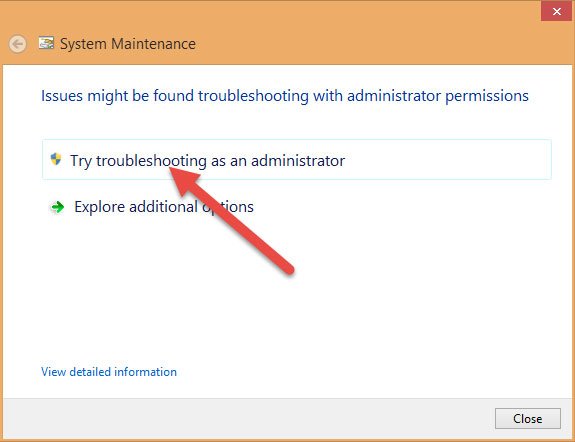Click the blue heading about administrator permissions
The width and height of the screenshot is (575, 442).
pyautogui.click(x=285, y=96)
